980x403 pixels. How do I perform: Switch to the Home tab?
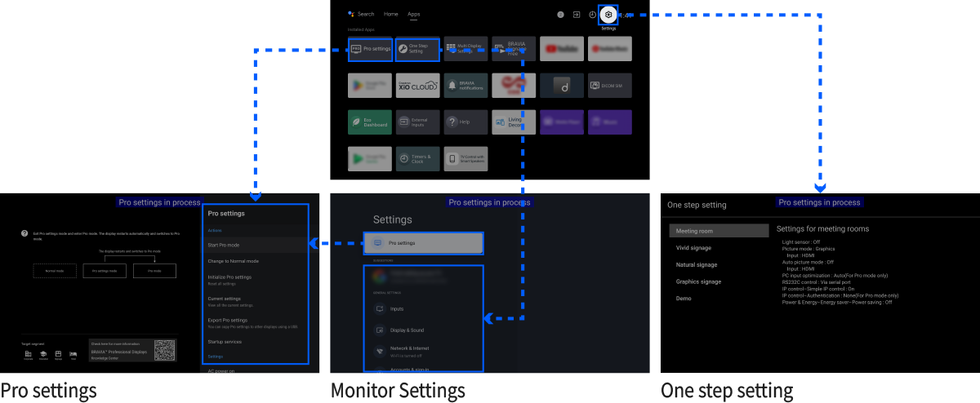(391, 14)
